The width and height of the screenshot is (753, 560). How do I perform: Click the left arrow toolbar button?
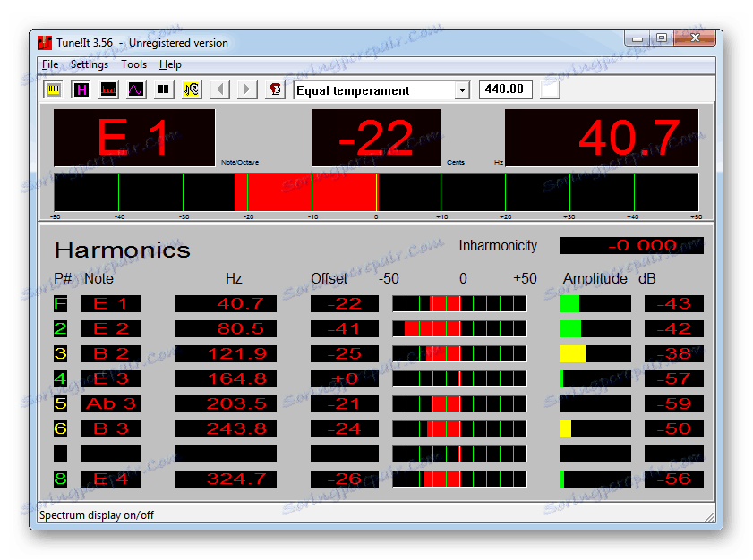pyautogui.click(x=219, y=89)
